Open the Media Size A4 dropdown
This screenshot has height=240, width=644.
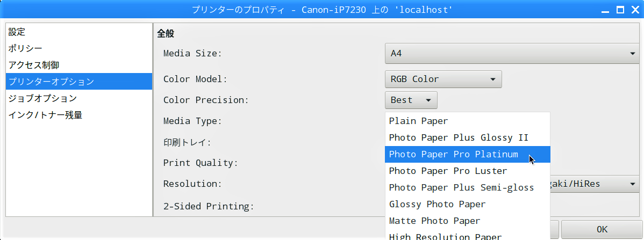(512, 53)
